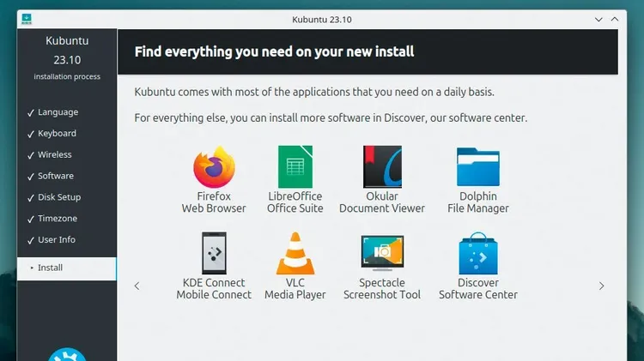Click the Spectacle Screenshot Tool icon

pos(382,253)
